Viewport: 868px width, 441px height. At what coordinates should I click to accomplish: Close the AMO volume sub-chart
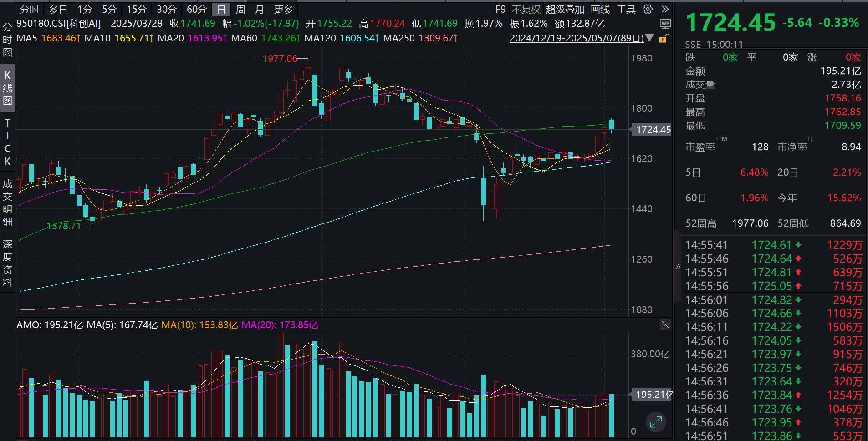[665, 324]
